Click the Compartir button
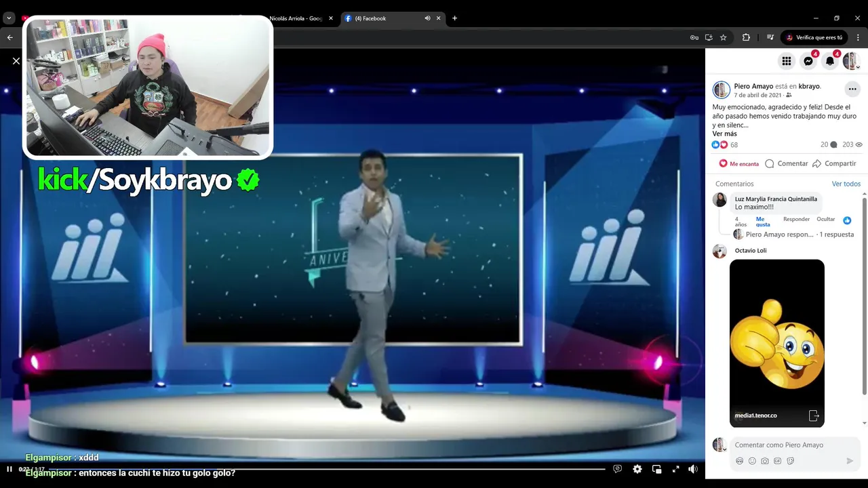Viewport: 868px width, 488px height. coord(834,163)
